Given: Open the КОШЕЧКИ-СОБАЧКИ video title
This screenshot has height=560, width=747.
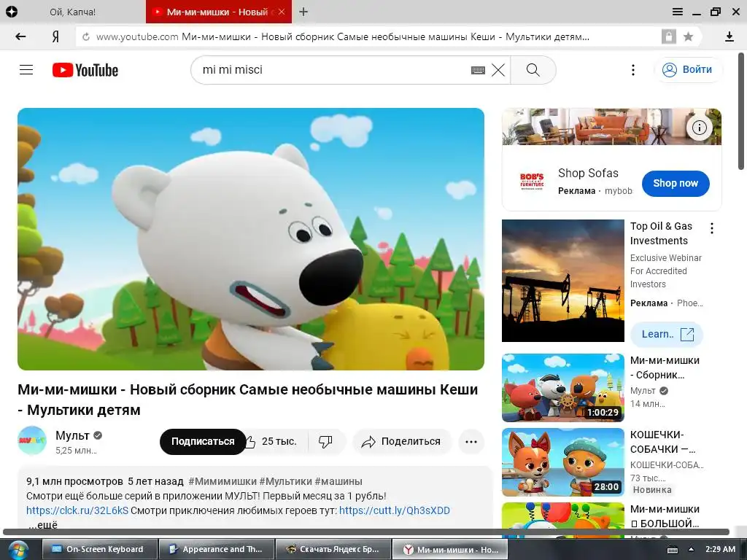Looking at the screenshot, I should pyautogui.click(x=662, y=442).
